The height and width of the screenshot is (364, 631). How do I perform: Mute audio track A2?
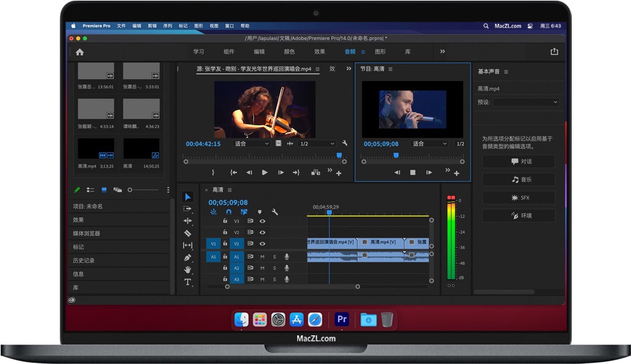[x=263, y=268]
